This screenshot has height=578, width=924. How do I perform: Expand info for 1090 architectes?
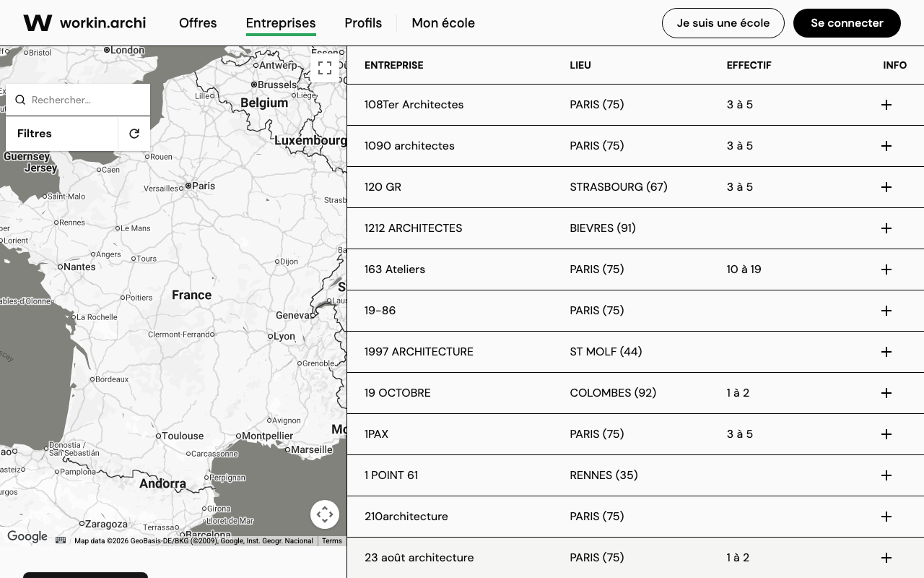coord(886,146)
